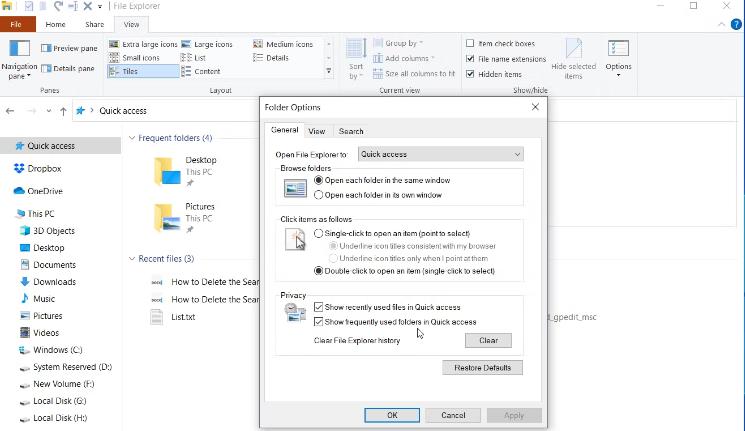
Task: Open the Group by dropdown
Action: (x=398, y=43)
